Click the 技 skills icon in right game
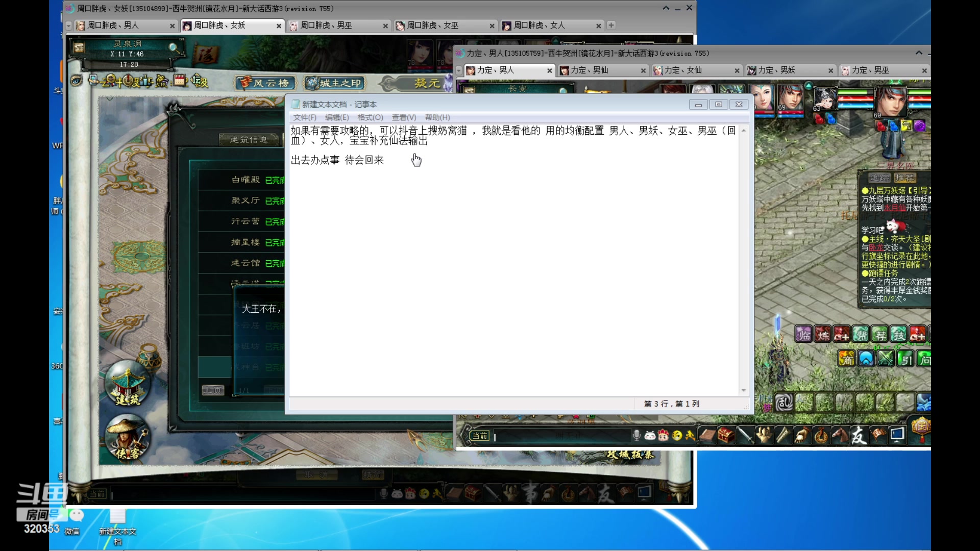 (x=898, y=335)
